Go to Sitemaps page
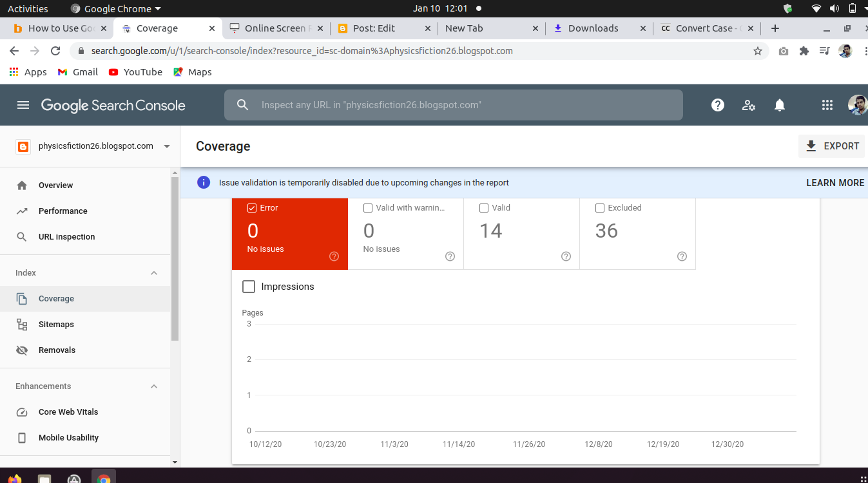This screenshot has width=868, height=483. pos(85,325)
